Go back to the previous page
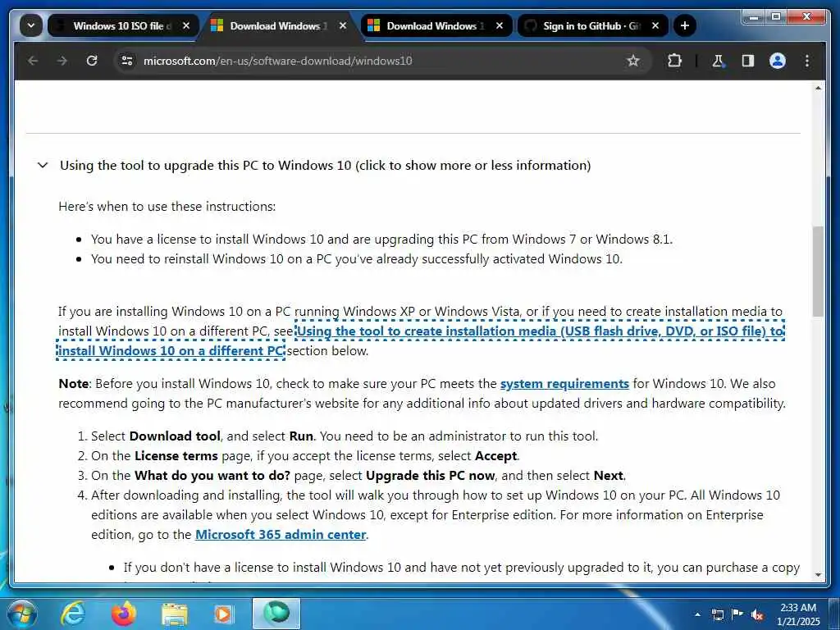 pos(33,61)
